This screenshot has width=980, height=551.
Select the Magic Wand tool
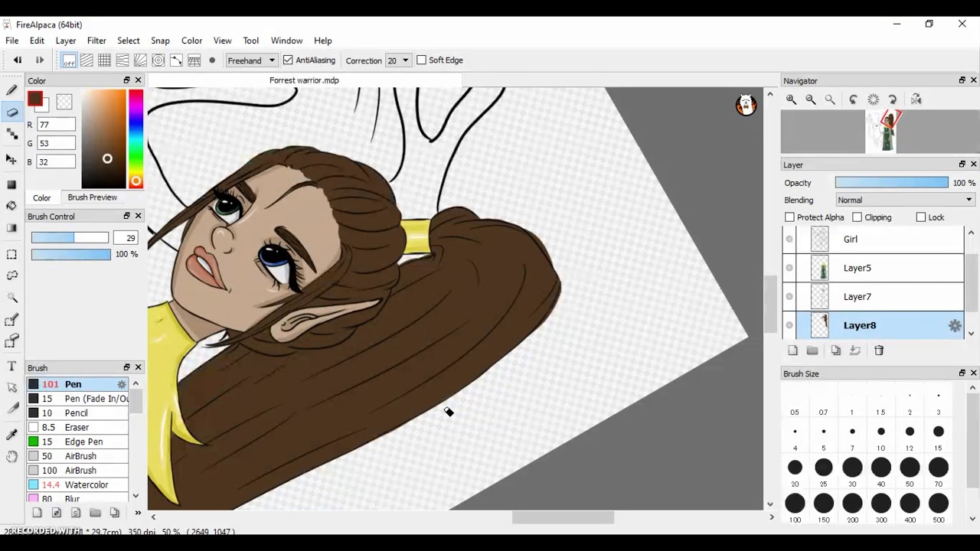click(x=11, y=298)
